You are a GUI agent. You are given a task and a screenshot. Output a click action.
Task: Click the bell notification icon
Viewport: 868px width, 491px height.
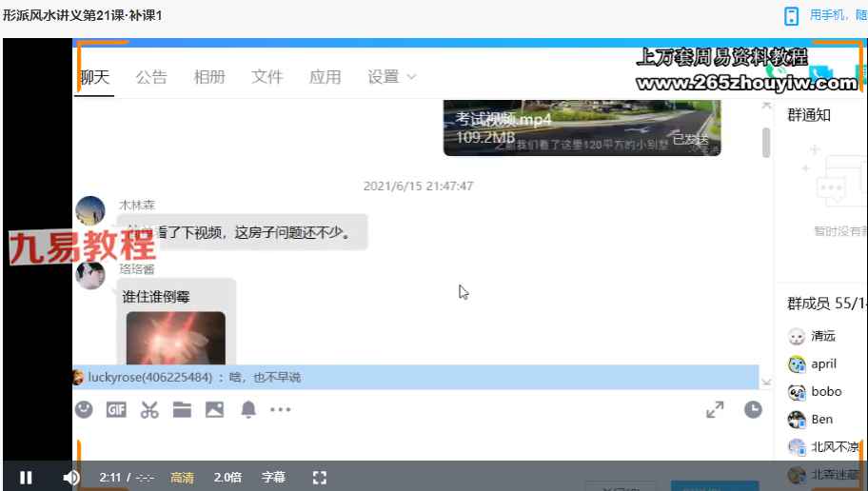tap(248, 410)
